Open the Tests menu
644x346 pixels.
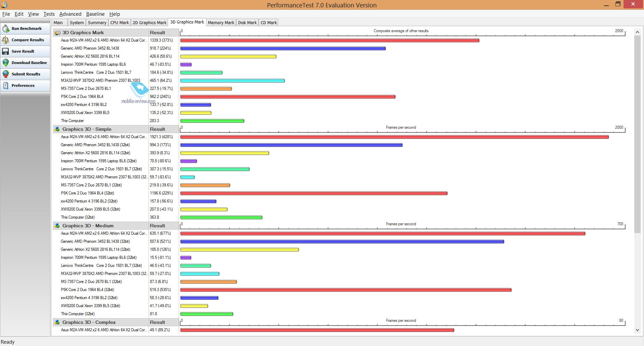click(49, 14)
